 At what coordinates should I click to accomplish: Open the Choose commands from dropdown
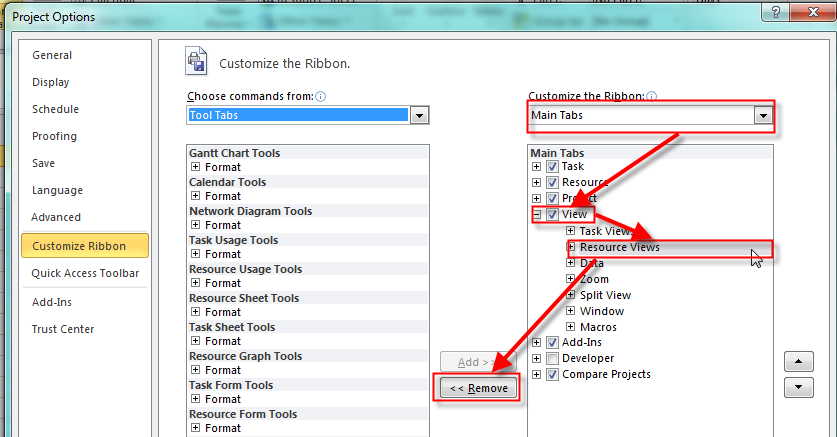[420, 115]
